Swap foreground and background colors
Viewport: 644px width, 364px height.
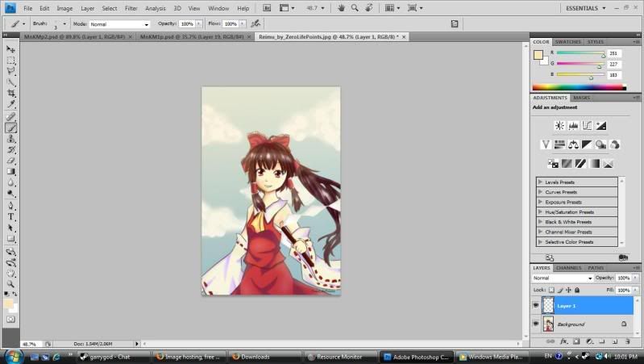[x=15, y=294]
